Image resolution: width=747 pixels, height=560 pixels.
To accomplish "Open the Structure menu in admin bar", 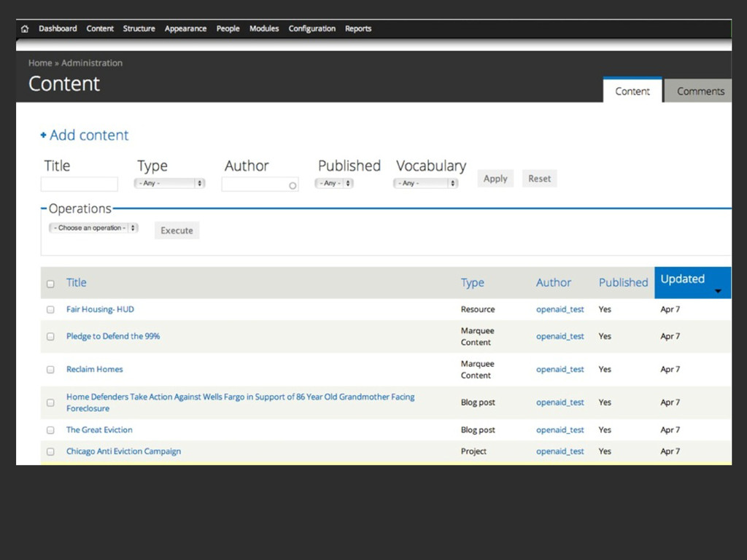I will point(139,29).
